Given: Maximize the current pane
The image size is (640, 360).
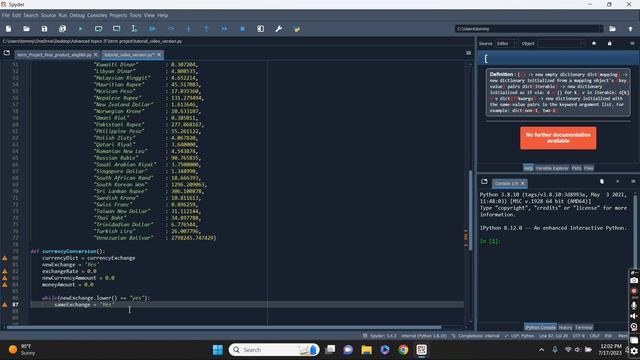Looking at the screenshot, I should (x=260, y=29).
